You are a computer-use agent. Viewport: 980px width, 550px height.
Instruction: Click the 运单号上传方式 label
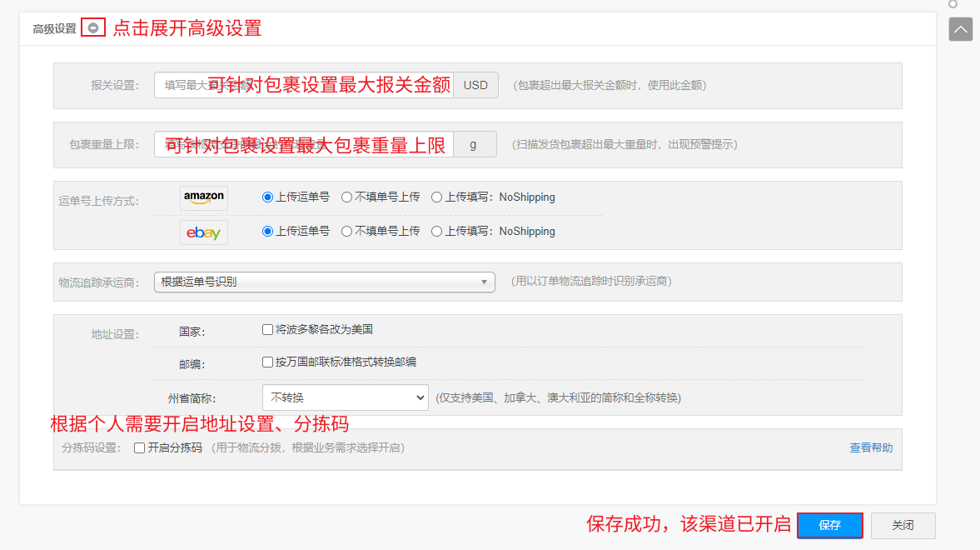(x=99, y=202)
